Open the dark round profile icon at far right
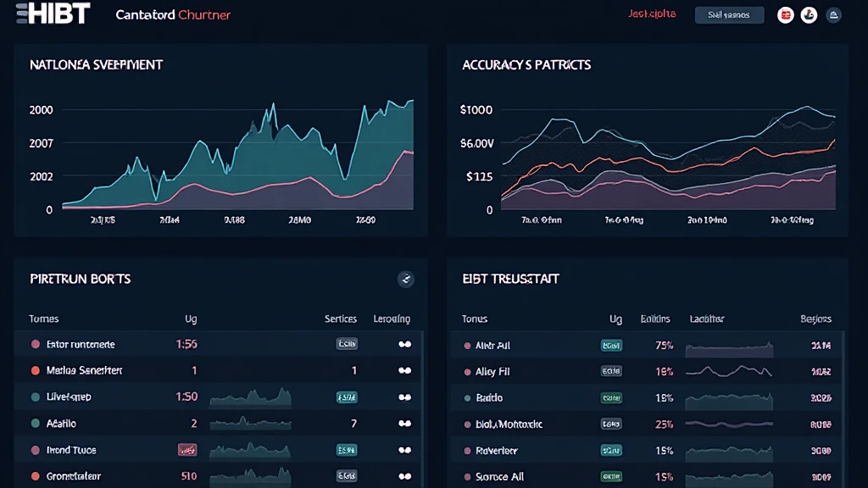This screenshot has height=488, width=868. click(833, 15)
